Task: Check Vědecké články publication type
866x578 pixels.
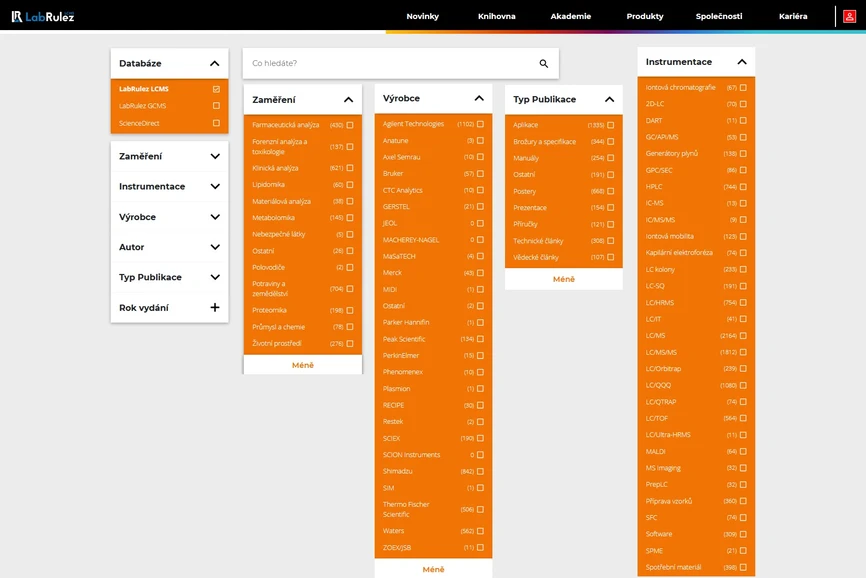Action: click(x=610, y=257)
